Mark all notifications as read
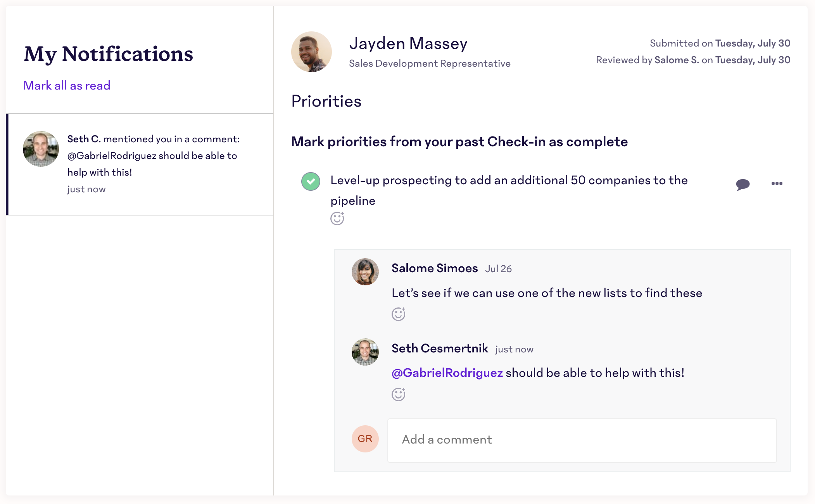 tap(66, 86)
